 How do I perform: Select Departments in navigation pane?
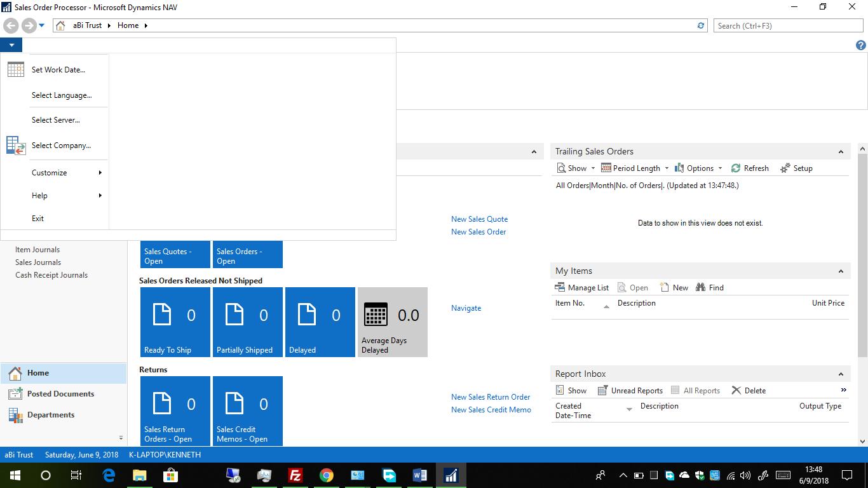[64, 415]
